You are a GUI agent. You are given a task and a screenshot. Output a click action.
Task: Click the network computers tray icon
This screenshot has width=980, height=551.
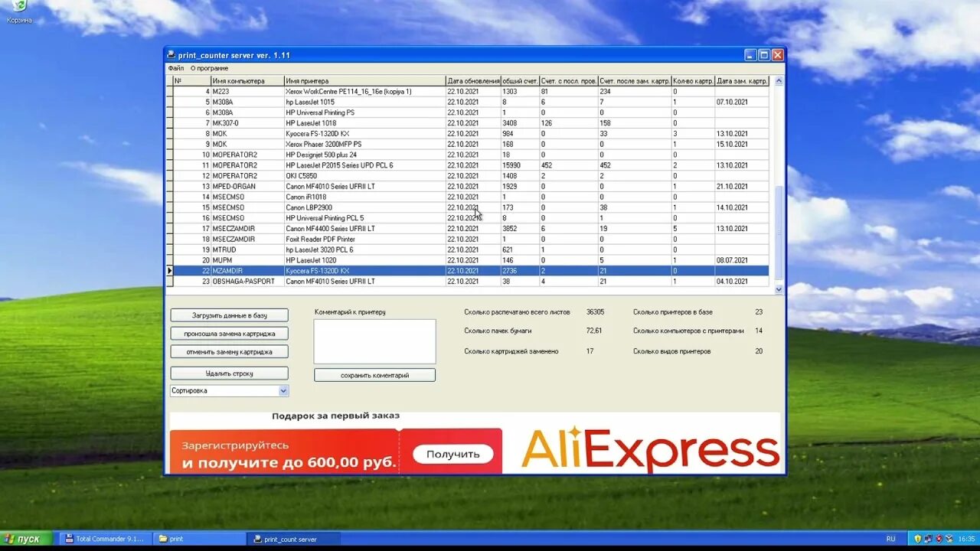928,539
